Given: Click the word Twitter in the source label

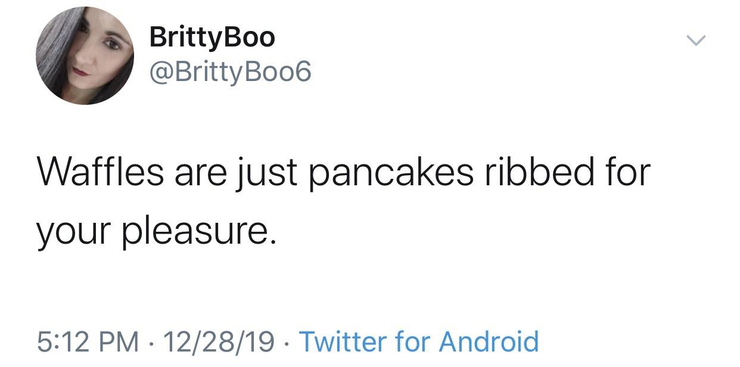Looking at the screenshot, I should point(343,341).
